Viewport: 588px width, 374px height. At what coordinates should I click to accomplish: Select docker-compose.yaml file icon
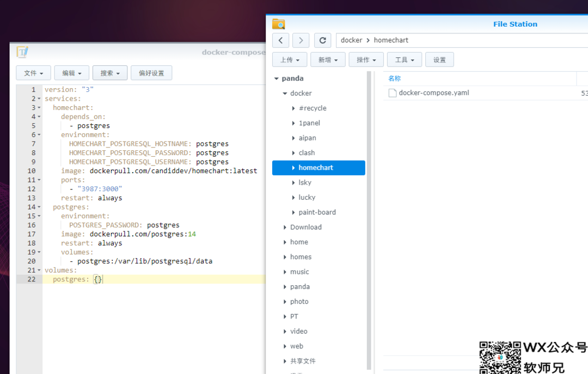tap(392, 93)
